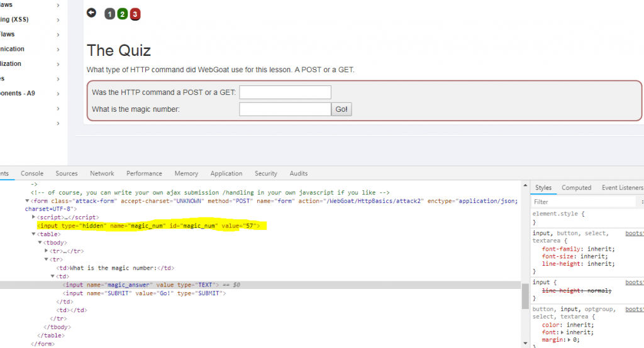Expand the sidebar item ending in 'nication'

pos(58,49)
